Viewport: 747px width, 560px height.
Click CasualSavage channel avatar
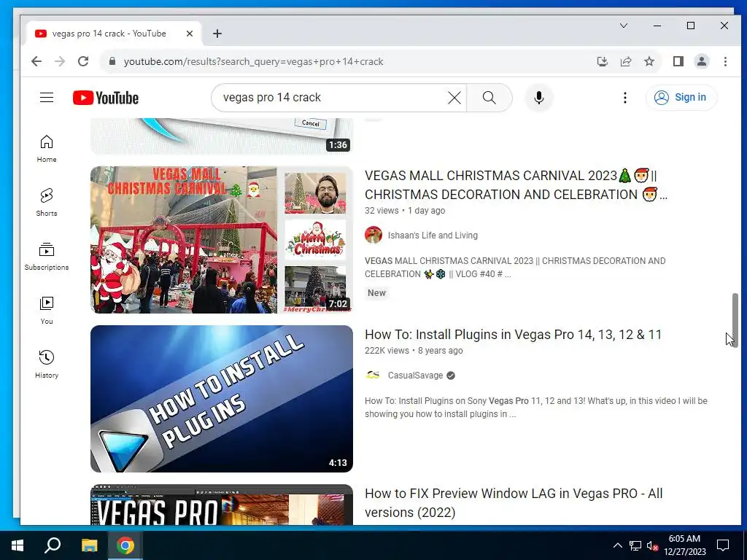pyautogui.click(x=373, y=376)
